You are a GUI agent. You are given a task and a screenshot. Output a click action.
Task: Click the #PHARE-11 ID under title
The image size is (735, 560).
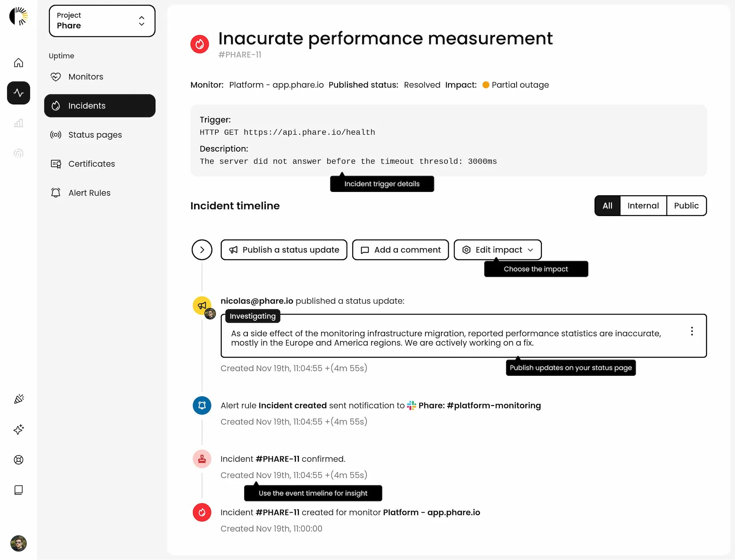pyautogui.click(x=240, y=55)
